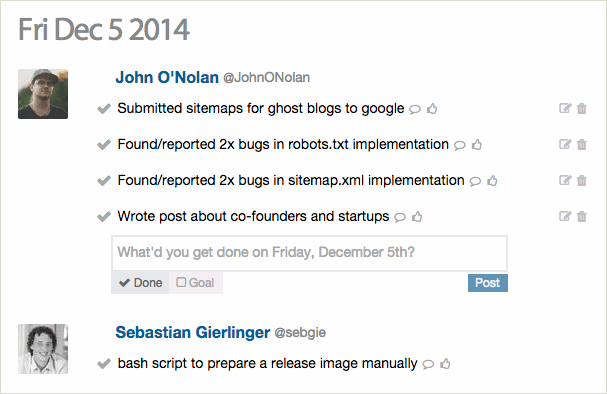The height and width of the screenshot is (394, 607).
Task: Delete the co-founders and startups post entry
Action: [582, 216]
